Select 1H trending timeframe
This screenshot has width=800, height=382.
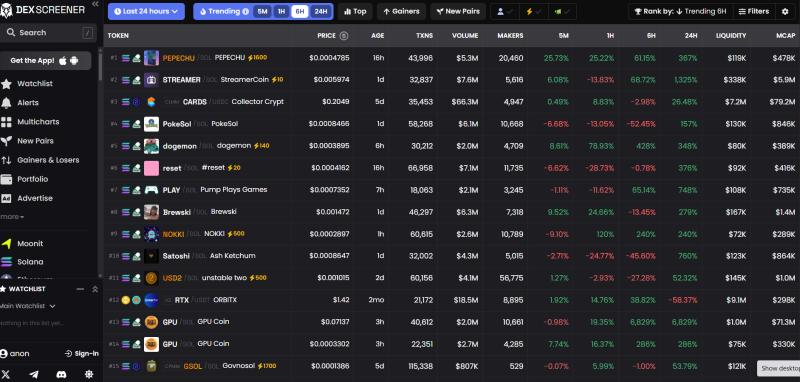tap(281, 11)
